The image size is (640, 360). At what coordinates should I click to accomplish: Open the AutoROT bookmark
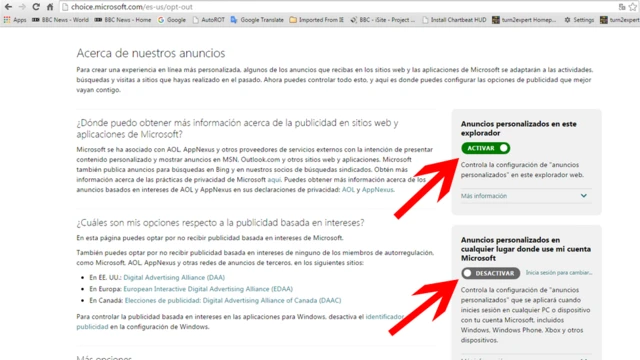209,20
